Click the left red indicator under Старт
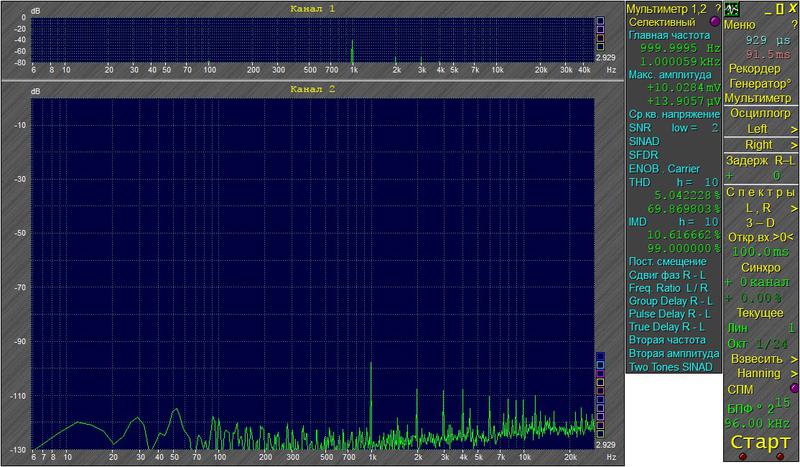This screenshot has width=800, height=467. coord(741,458)
